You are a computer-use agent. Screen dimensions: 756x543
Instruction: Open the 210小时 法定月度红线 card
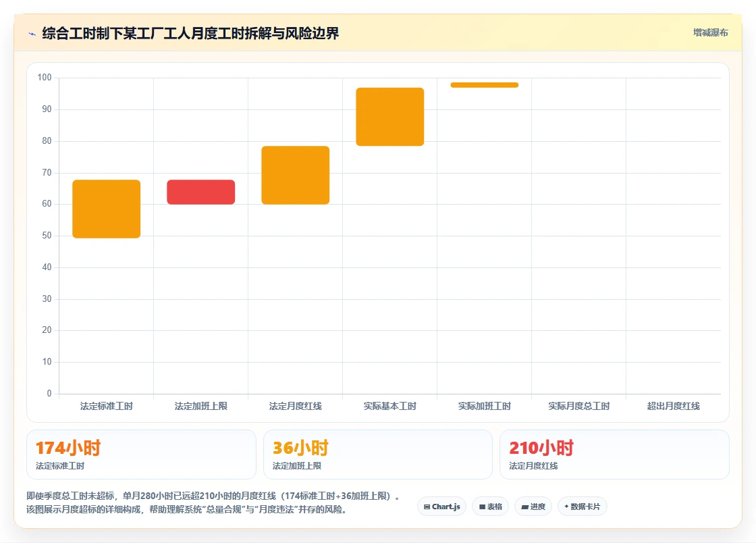point(614,455)
